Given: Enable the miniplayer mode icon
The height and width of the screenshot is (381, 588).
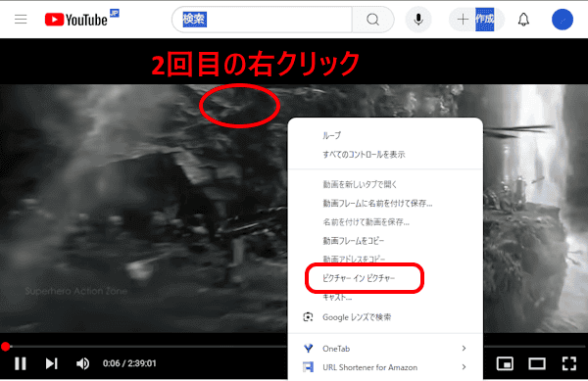Looking at the screenshot, I should pos(505,363).
